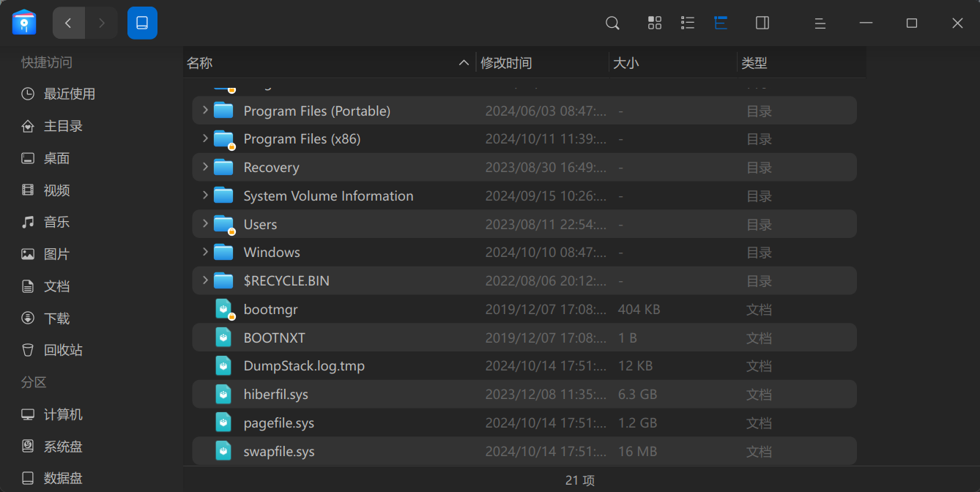Click the blue disk address button
Screen dimensions: 980x492
142,23
